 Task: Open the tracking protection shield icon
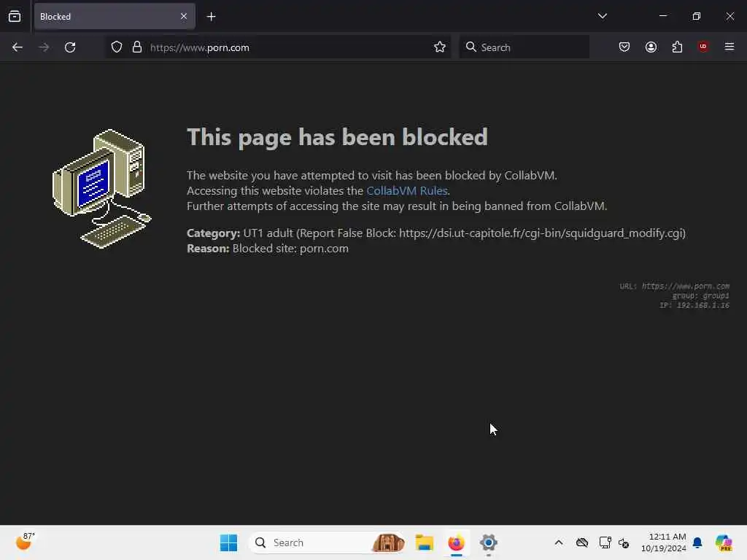coord(117,47)
